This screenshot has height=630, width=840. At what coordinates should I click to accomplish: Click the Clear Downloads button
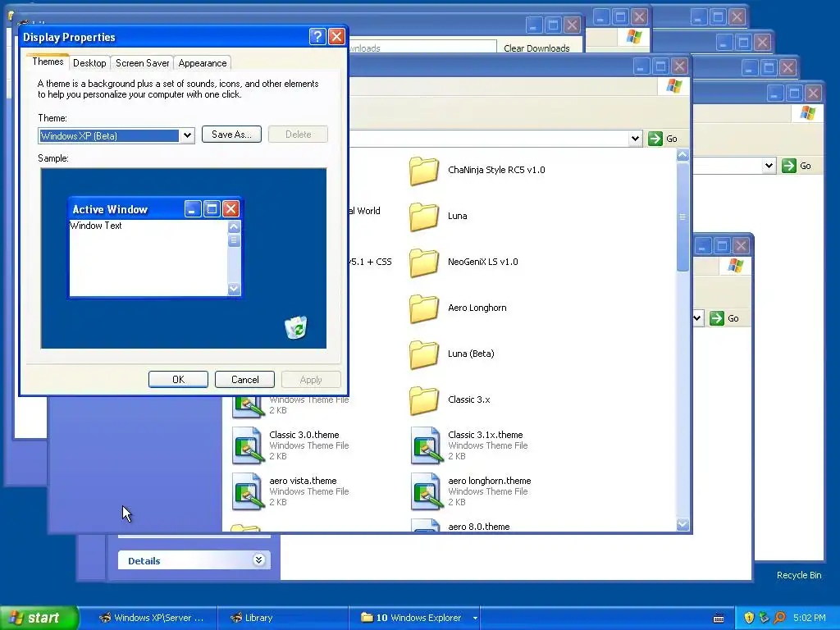pyautogui.click(x=536, y=48)
